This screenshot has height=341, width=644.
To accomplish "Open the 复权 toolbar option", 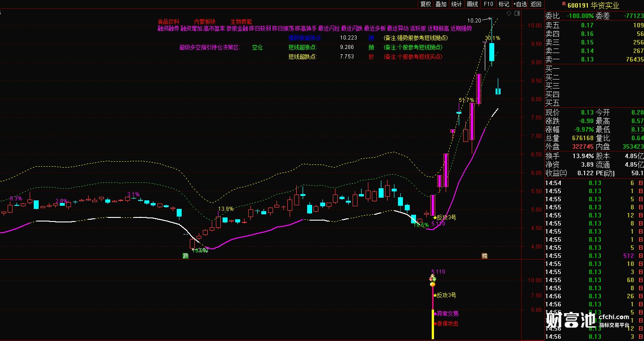I will pos(425,4).
